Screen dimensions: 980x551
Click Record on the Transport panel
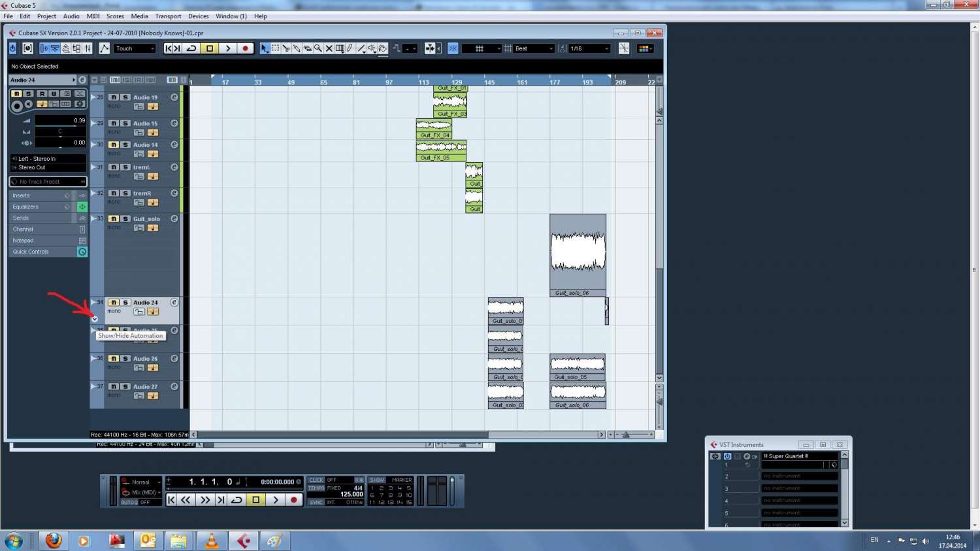[293, 500]
